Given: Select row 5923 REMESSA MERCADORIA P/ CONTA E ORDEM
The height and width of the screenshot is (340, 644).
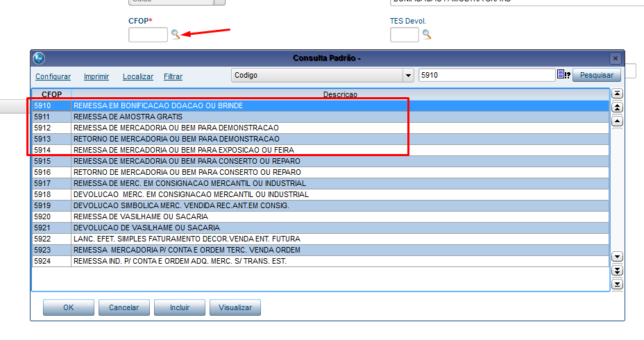Looking at the screenshot, I should (x=321, y=250).
